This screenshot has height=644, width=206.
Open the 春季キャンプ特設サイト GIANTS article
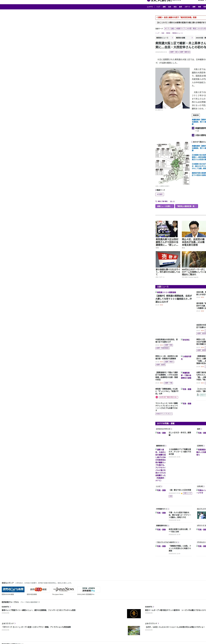click(x=39, y=610)
